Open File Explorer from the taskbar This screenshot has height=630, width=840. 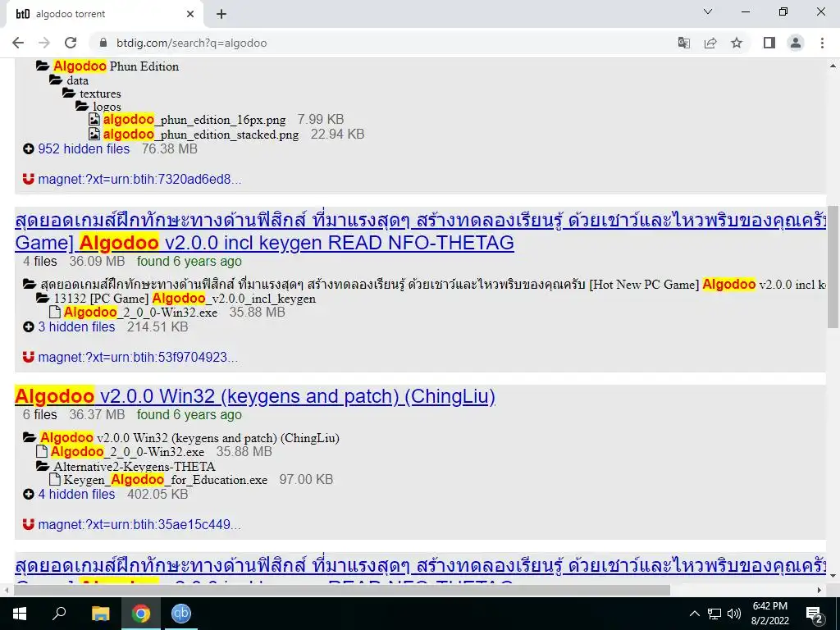pos(100,614)
